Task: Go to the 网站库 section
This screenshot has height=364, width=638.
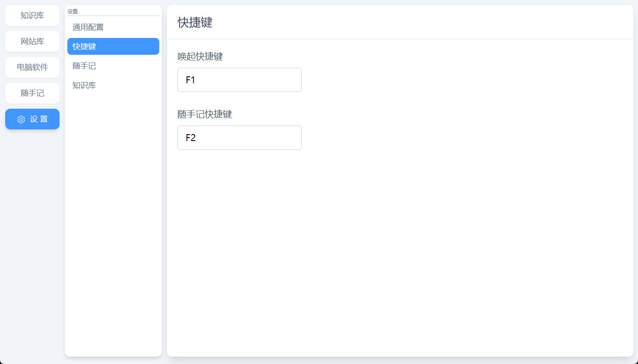Action: (32, 41)
